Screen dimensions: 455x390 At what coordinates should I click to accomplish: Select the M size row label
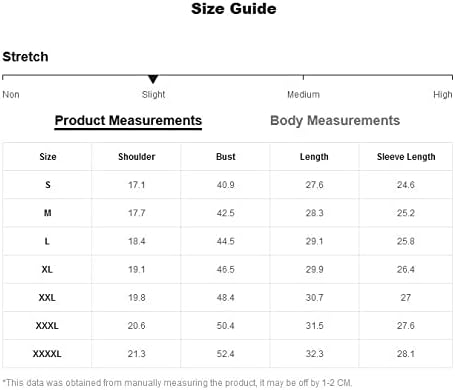click(x=48, y=213)
